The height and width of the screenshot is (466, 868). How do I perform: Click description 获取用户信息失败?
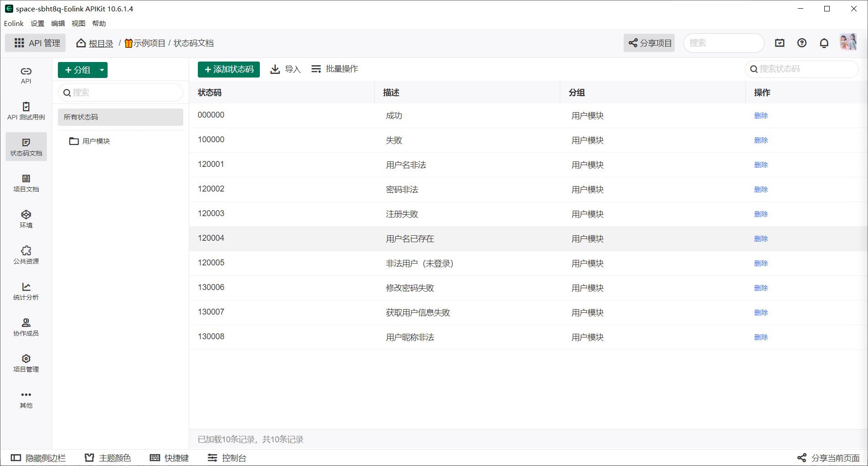(418, 313)
